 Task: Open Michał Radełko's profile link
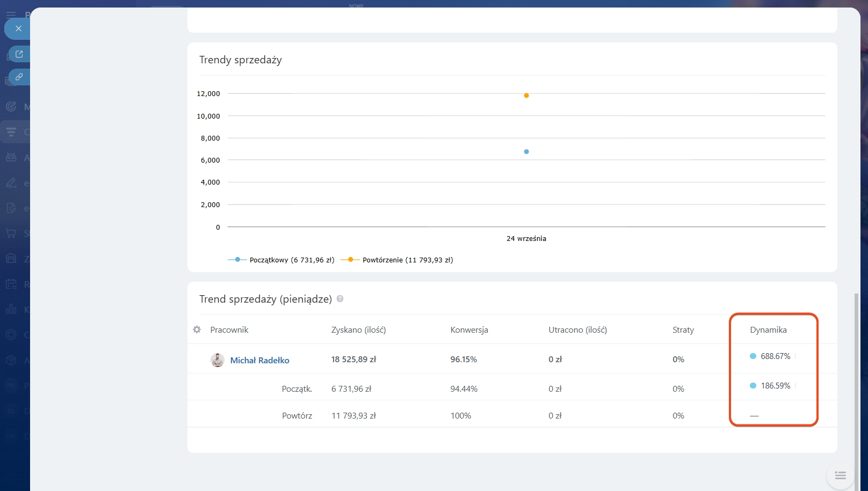[x=259, y=360]
